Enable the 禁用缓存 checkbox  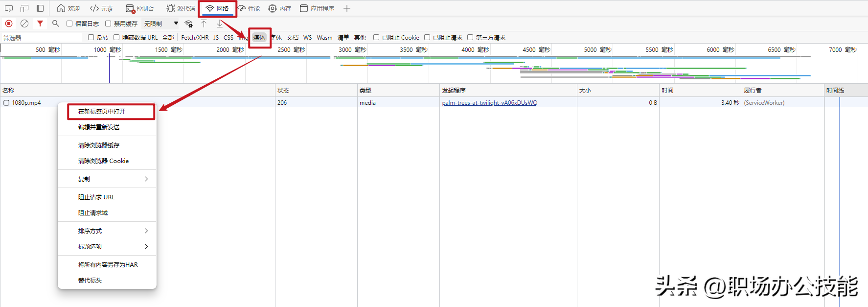coord(108,24)
